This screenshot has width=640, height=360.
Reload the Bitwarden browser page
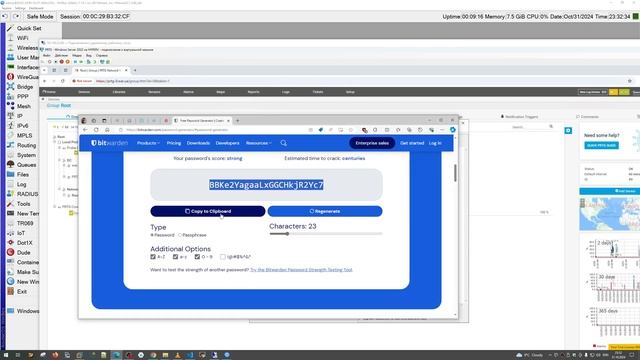[96, 130]
